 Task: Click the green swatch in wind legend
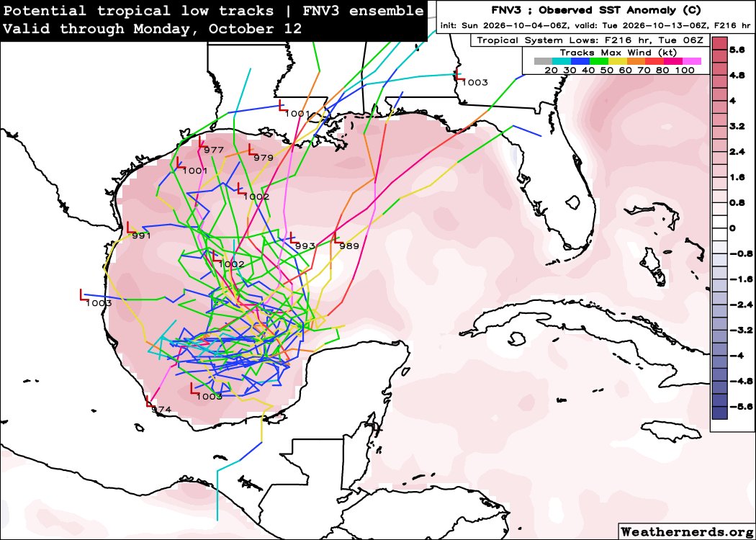tap(599, 61)
